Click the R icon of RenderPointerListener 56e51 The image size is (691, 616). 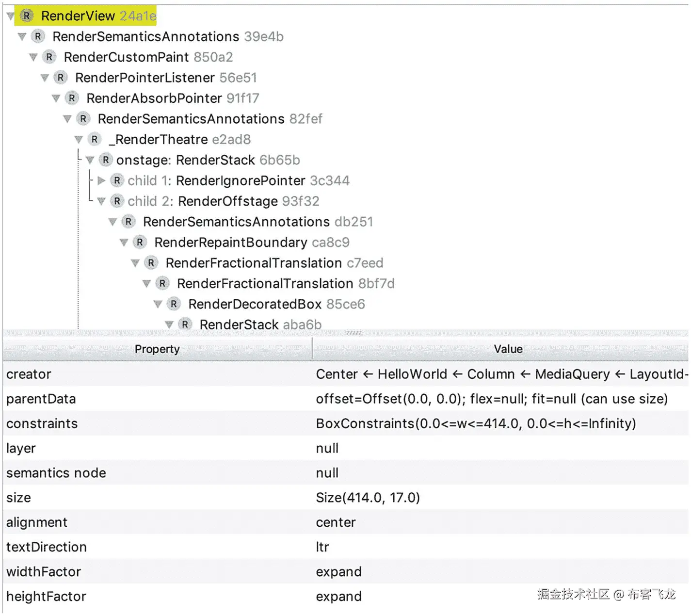click(61, 78)
